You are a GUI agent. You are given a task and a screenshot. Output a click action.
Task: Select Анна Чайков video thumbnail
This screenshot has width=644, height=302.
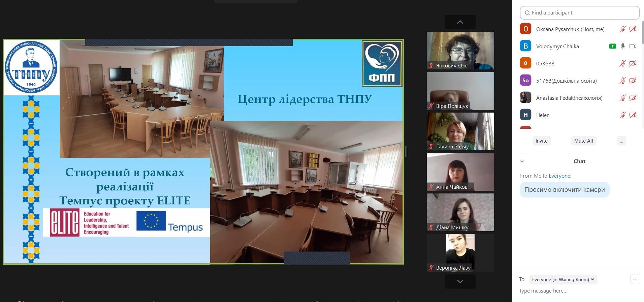coord(460,172)
